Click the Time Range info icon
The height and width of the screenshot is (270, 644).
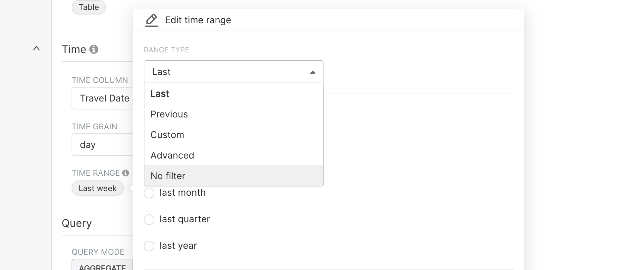126,173
